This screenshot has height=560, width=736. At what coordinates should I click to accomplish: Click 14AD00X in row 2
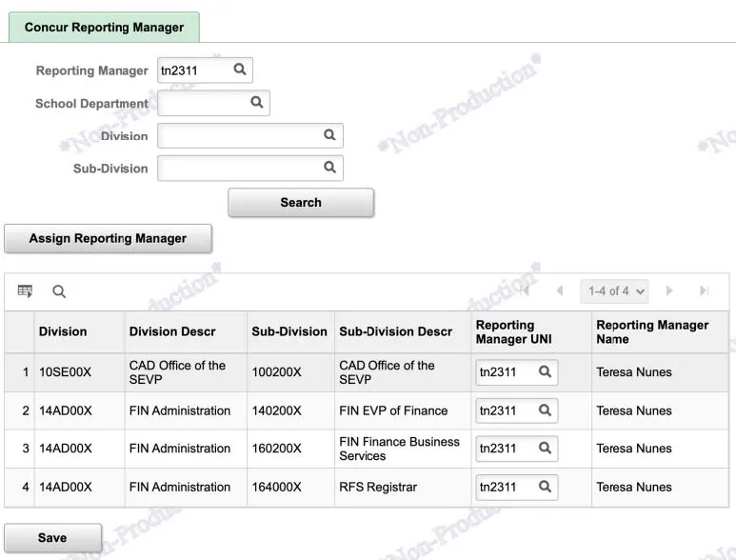pos(66,410)
